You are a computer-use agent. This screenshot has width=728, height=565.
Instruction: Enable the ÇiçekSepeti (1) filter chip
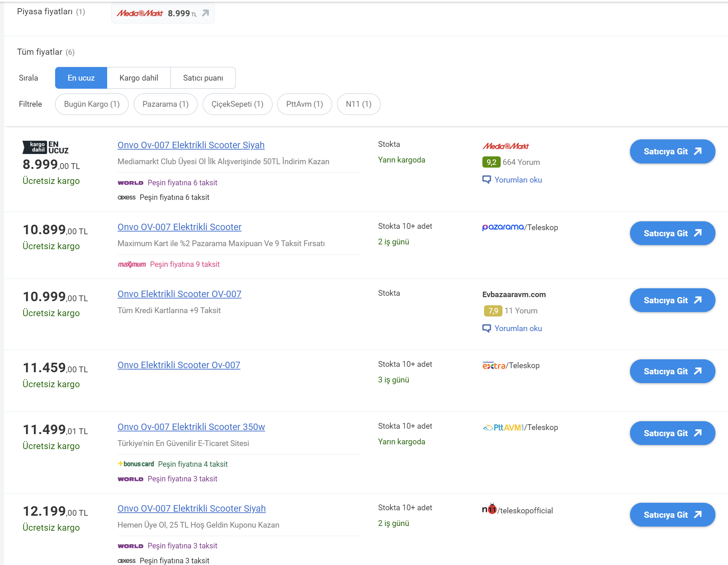point(237,104)
